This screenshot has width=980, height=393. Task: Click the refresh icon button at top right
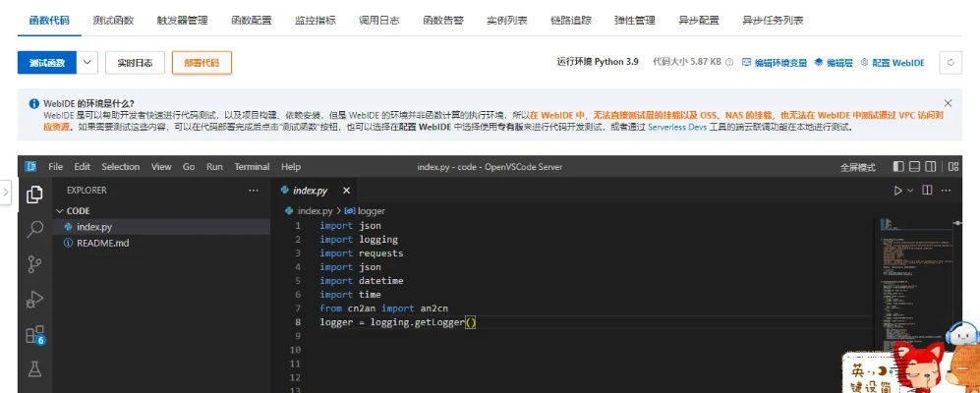950,62
